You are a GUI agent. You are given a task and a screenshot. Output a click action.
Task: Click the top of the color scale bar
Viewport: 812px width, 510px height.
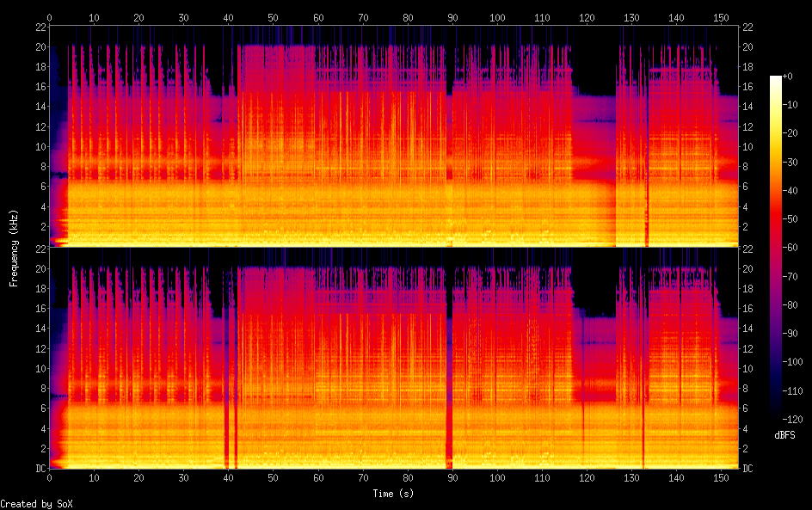point(776,78)
